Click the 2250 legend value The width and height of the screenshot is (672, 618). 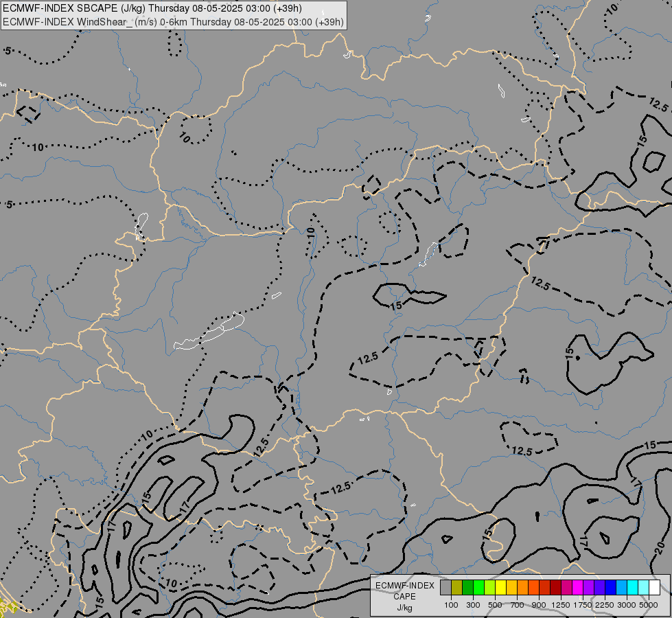(605, 605)
